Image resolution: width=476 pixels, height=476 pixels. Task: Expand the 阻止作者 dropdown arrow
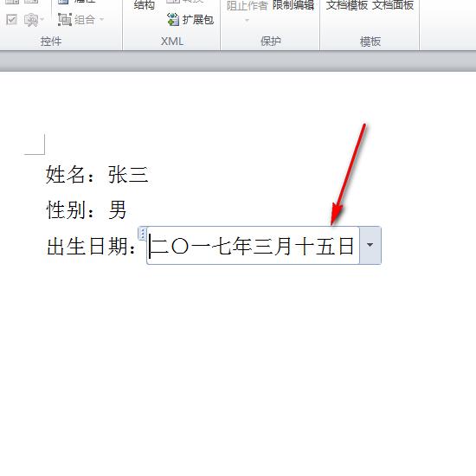click(248, 21)
